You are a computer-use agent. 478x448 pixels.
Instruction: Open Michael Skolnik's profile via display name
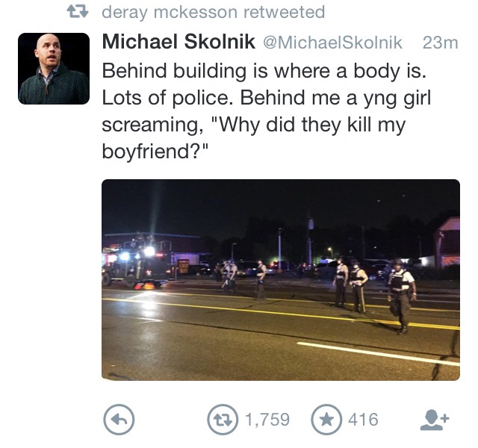tap(178, 43)
